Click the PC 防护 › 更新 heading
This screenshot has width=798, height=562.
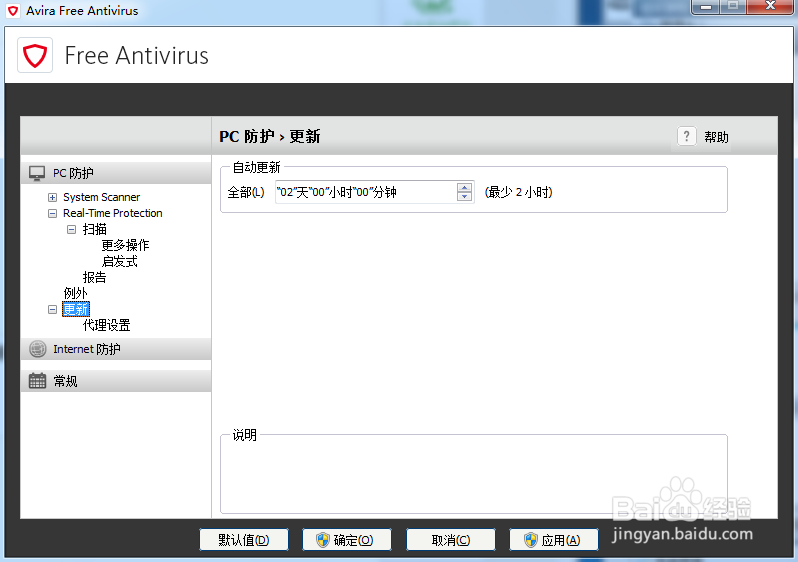(x=270, y=136)
